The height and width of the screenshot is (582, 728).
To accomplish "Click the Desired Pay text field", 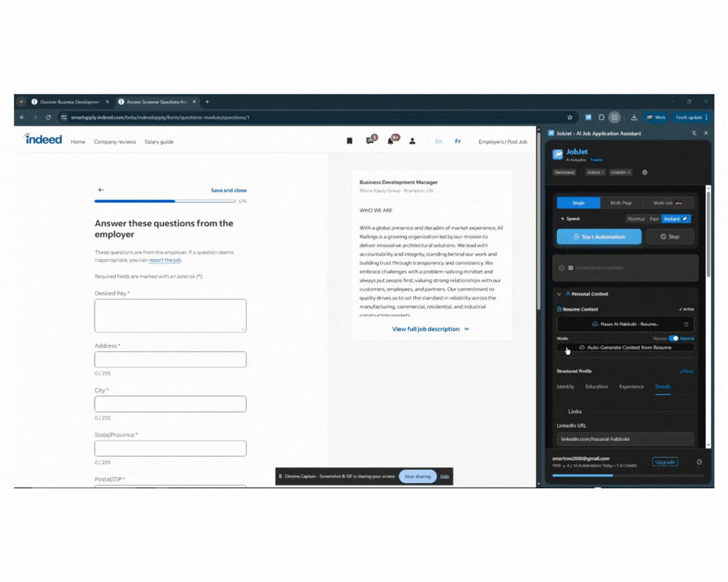I will pos(170,316).
